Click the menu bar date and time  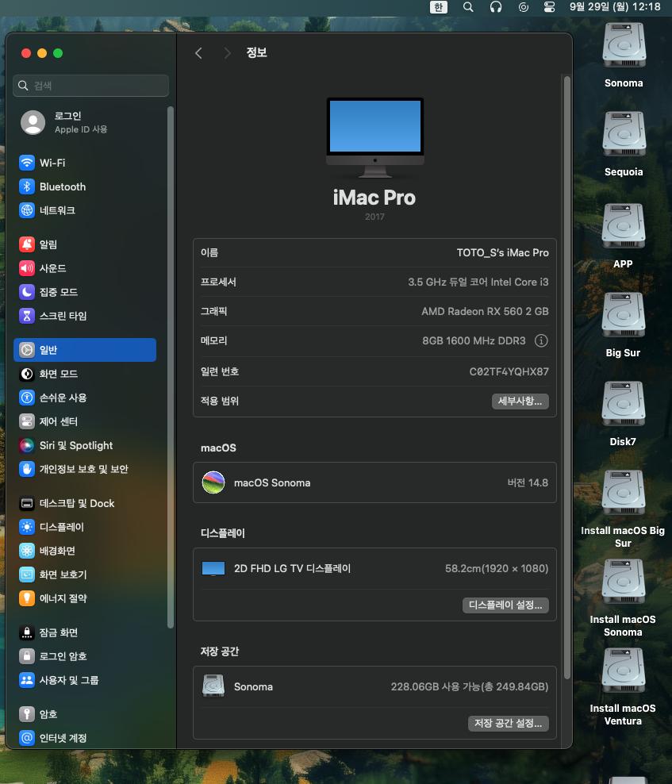pyautogui.click(x=615, y=7)
